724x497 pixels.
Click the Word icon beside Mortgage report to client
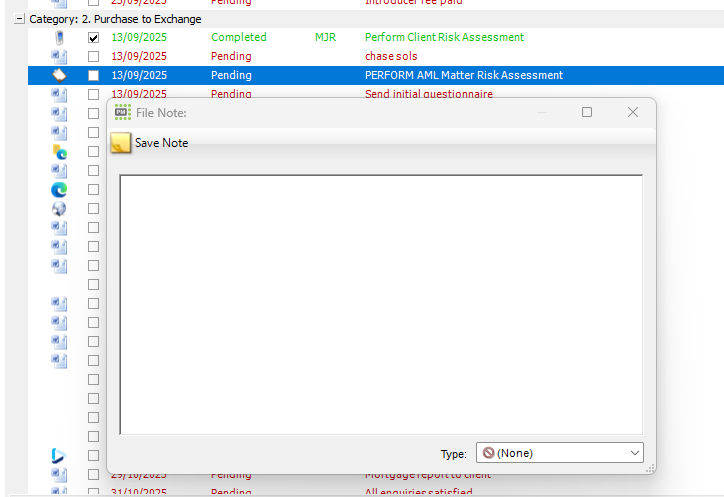tap(59, 474)
